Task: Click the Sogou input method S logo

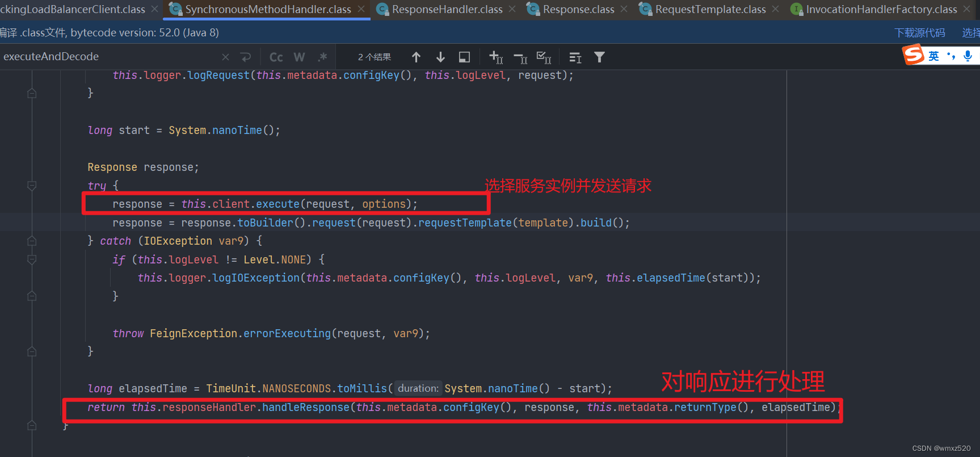Action: 914,55
